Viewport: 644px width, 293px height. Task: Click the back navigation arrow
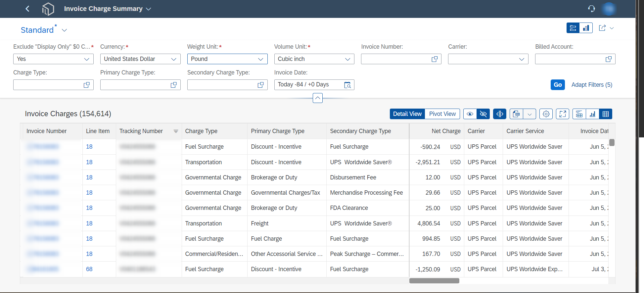click(x=27, y=9)
